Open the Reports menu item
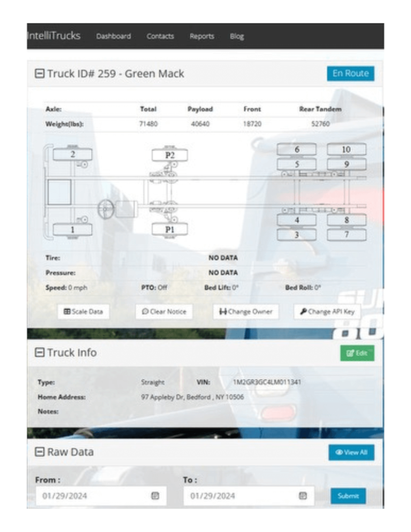This screenshot has width=411, height=532. pos(202,36)
